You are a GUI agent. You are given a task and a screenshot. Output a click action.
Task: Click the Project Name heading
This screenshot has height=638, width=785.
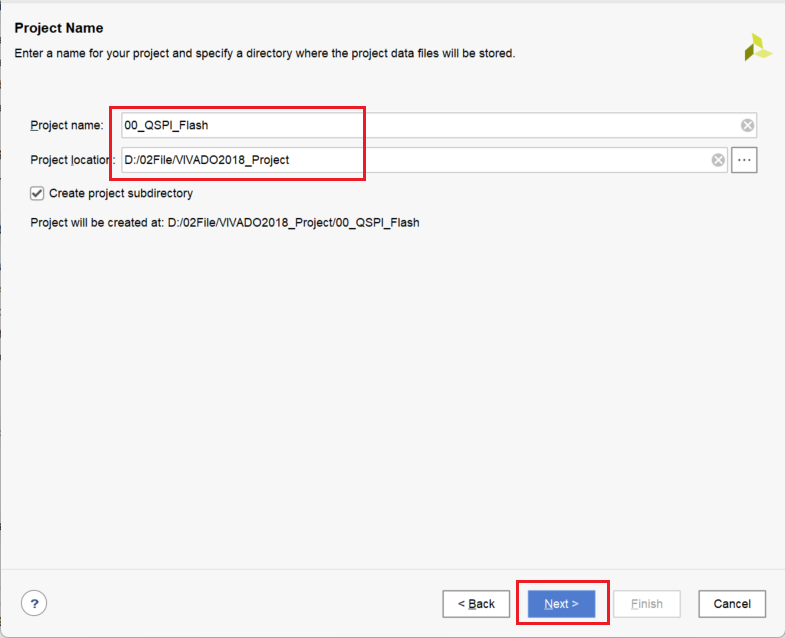click(x=59, y=28)
